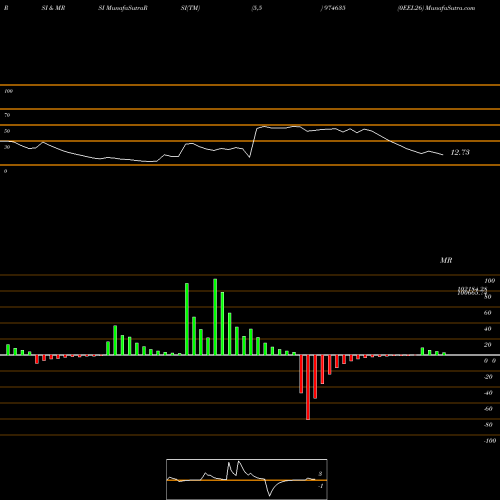This screenshot has height=500, width=500.
Task: Click the '974635' number in the header
Action: [334, 8]
